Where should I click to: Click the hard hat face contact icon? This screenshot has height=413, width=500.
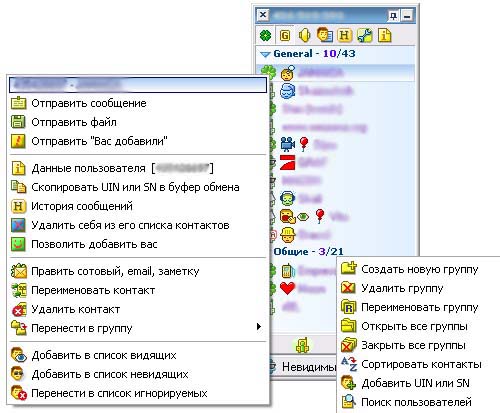[x=287, y=235]
